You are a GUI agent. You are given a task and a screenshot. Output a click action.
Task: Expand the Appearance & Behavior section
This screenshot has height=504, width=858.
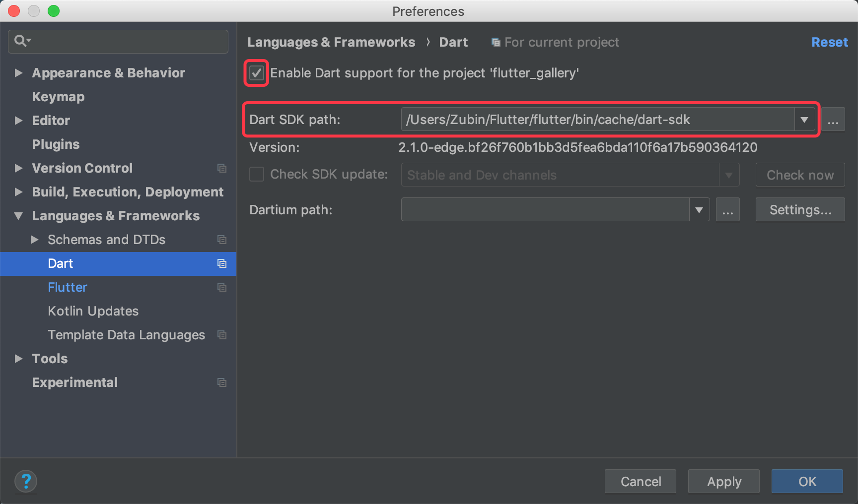click(19, 73)
